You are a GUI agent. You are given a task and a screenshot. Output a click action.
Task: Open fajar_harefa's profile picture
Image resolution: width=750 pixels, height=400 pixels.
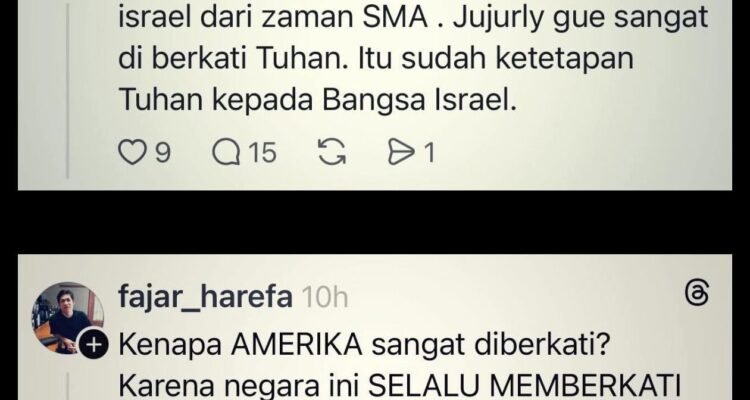67,318
